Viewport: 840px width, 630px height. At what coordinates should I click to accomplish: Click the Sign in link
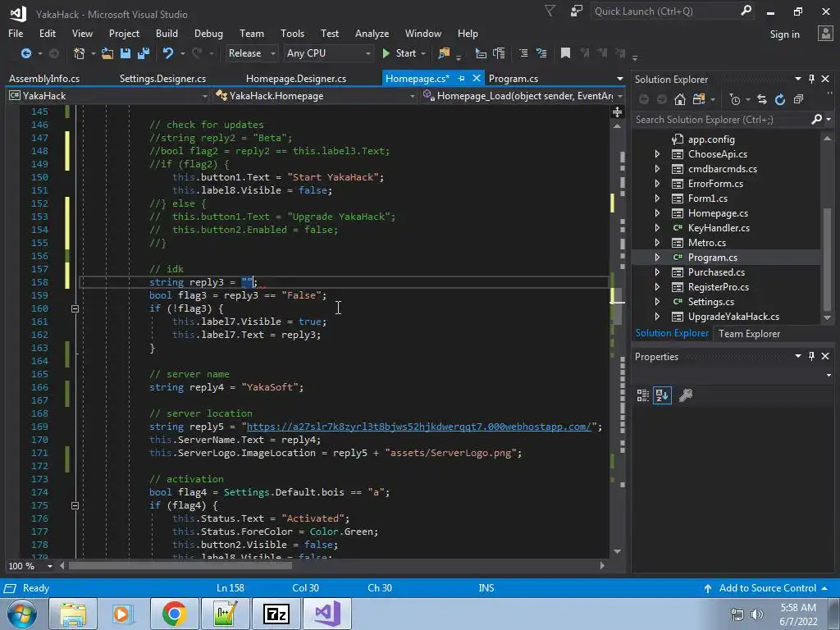tap(784, 34)
